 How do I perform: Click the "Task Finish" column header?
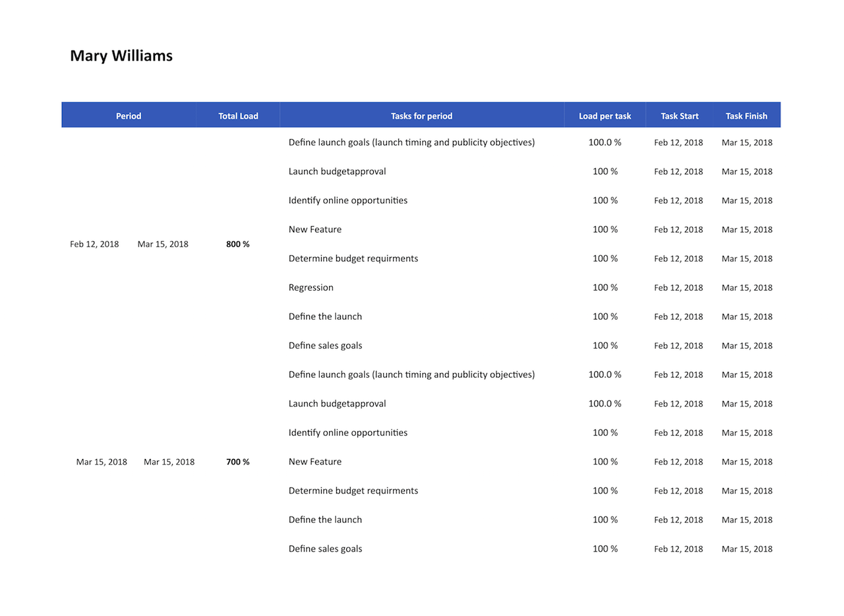tap(746, 116)
